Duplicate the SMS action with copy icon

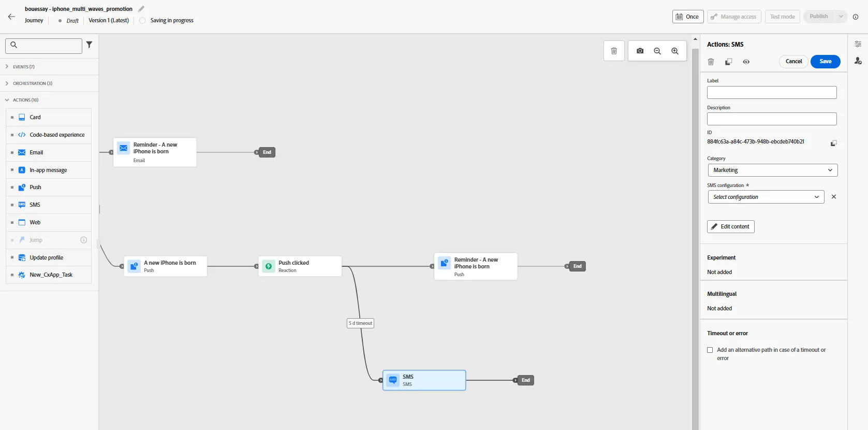tap(728, 62)
